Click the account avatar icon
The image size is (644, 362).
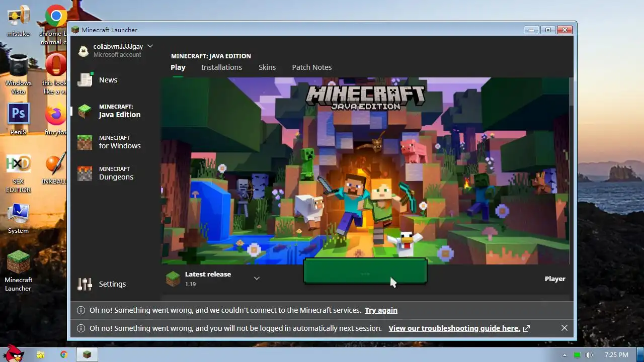[84, 50]
